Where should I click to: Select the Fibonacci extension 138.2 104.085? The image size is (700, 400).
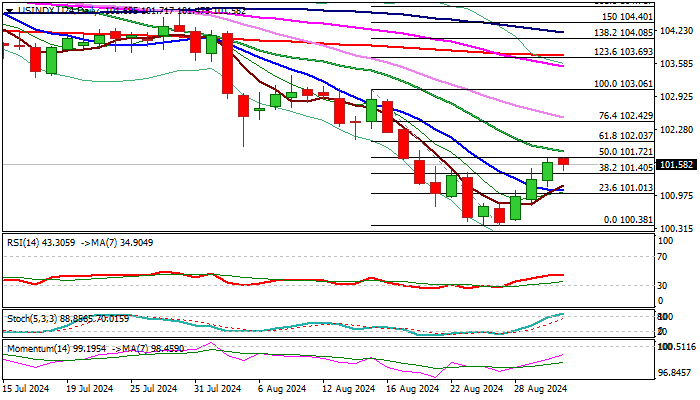(623, 33)
